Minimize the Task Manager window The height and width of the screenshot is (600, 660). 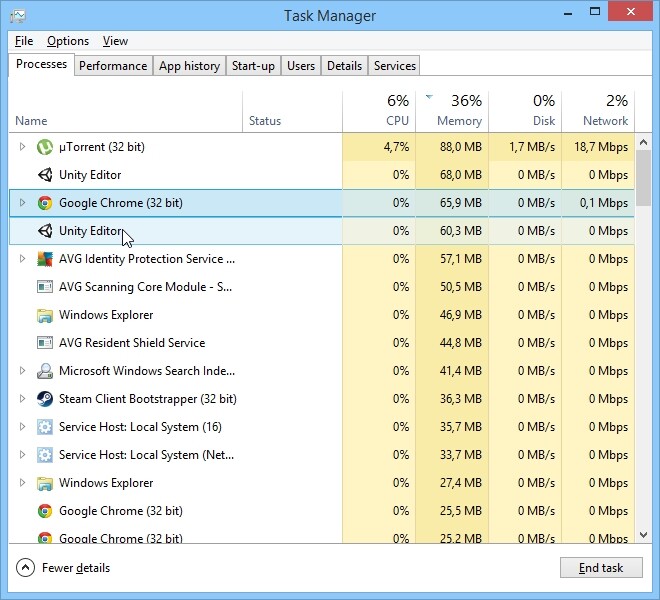click(568, 13)
